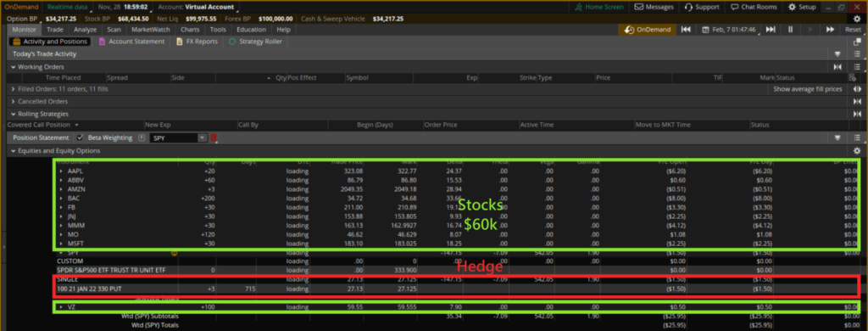Open the Position Statement down-arrow menu

[837, 137]
